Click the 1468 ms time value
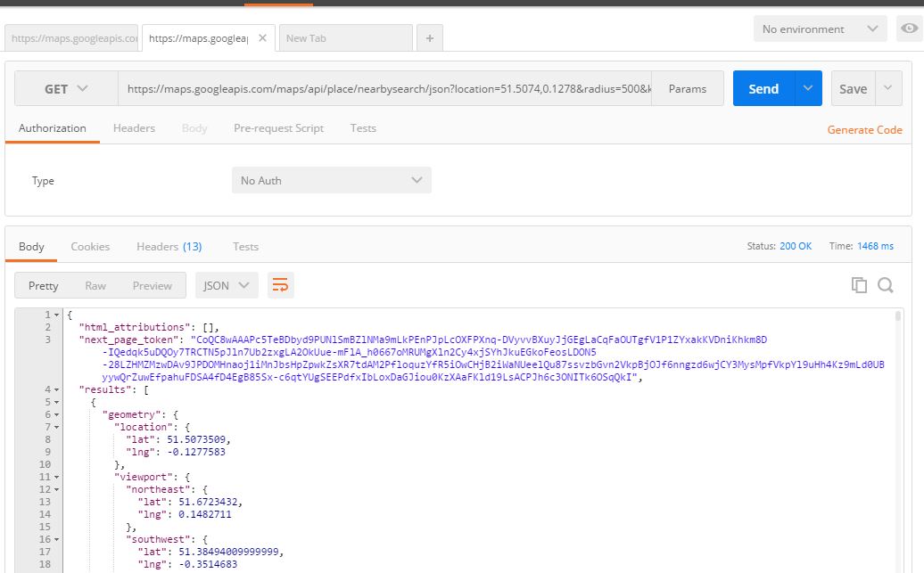This screenshot has height=573, width=924. pyautogui.click(x=875, y=246)
